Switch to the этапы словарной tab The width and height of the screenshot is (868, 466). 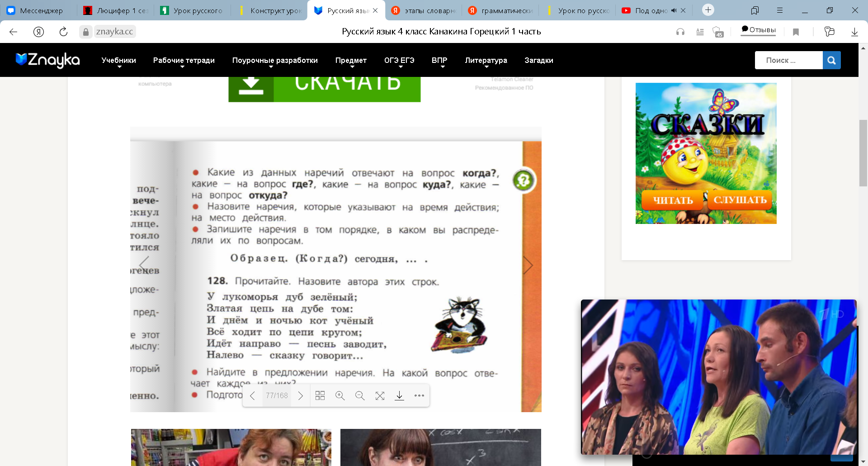tap(423, 10)
